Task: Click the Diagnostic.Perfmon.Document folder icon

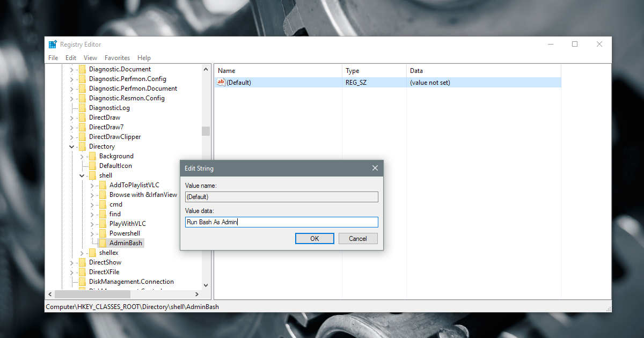Action: click(x=82, y=89)
